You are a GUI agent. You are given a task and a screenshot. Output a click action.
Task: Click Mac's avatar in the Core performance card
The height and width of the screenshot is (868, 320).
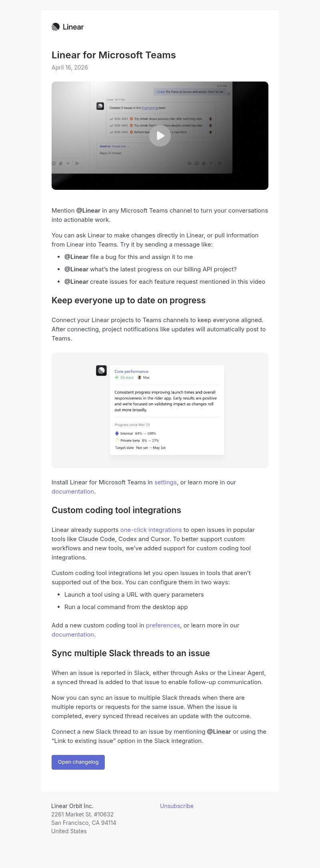(x=139, y=377)
